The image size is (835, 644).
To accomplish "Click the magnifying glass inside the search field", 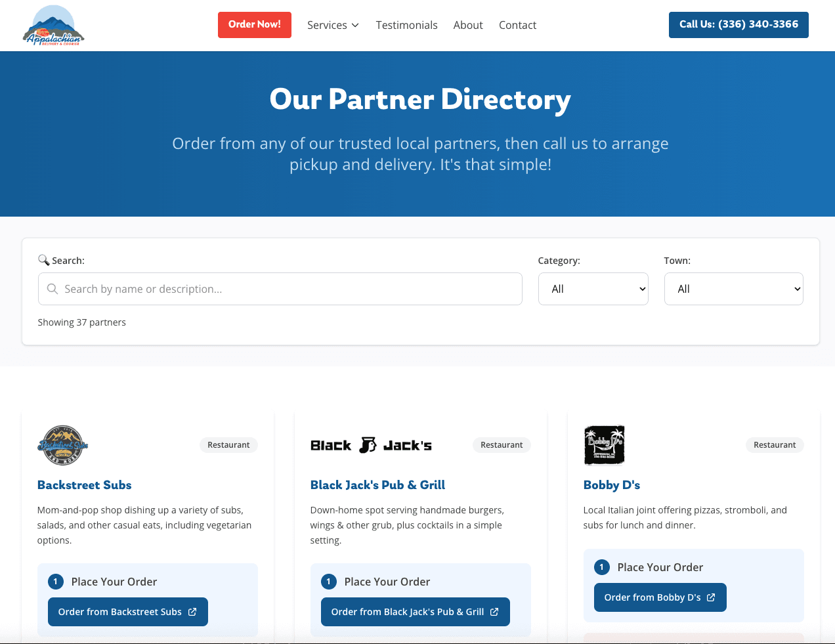I will [53, 289].
